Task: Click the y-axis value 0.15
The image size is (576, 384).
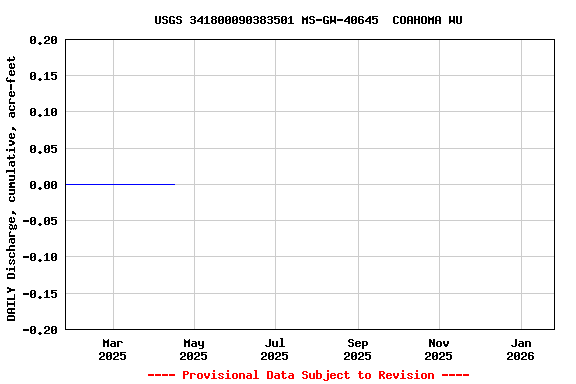Action: click(x=44, y=76)
